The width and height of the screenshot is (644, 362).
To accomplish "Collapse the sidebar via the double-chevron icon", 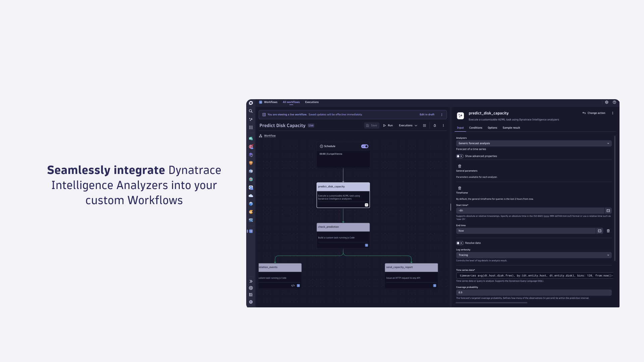I will click(x=251, y=281).
